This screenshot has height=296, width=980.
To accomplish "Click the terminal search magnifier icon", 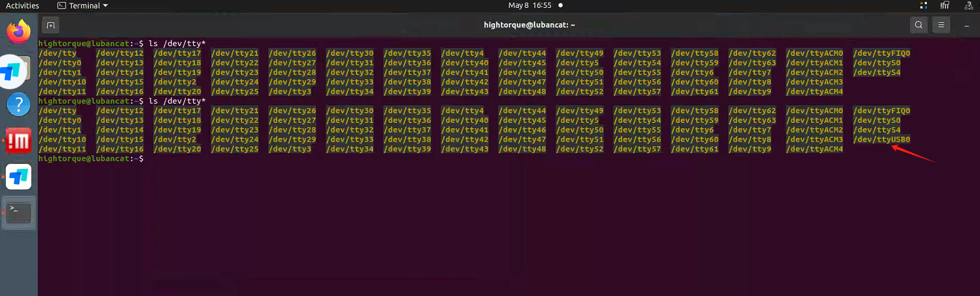I will coord(918,25).
